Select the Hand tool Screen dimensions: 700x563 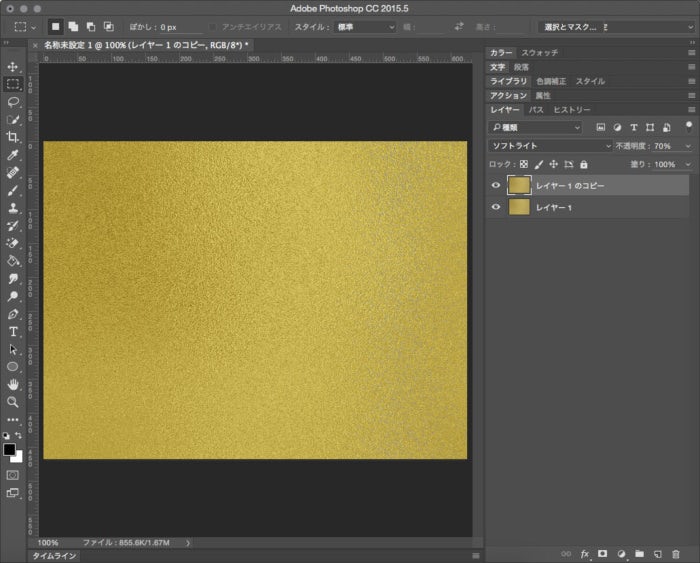click(x=13, y=384)
